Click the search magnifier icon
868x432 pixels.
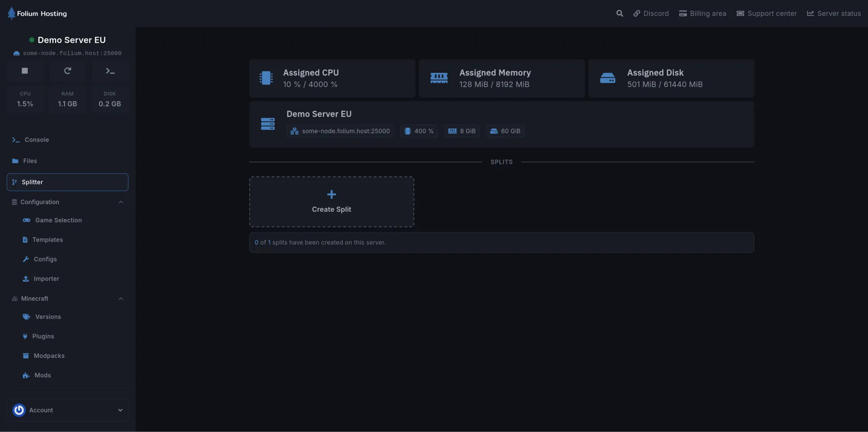tap(620, 13)
